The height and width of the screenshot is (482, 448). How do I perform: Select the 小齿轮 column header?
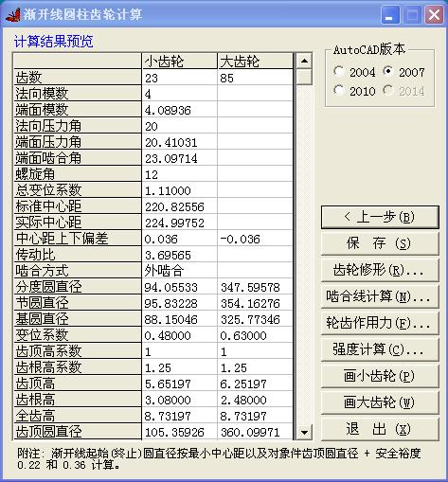coord(179,62)
